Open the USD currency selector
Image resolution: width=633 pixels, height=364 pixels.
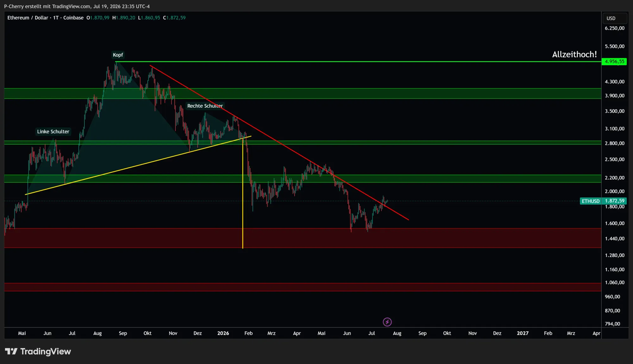[x=615, y=18]
